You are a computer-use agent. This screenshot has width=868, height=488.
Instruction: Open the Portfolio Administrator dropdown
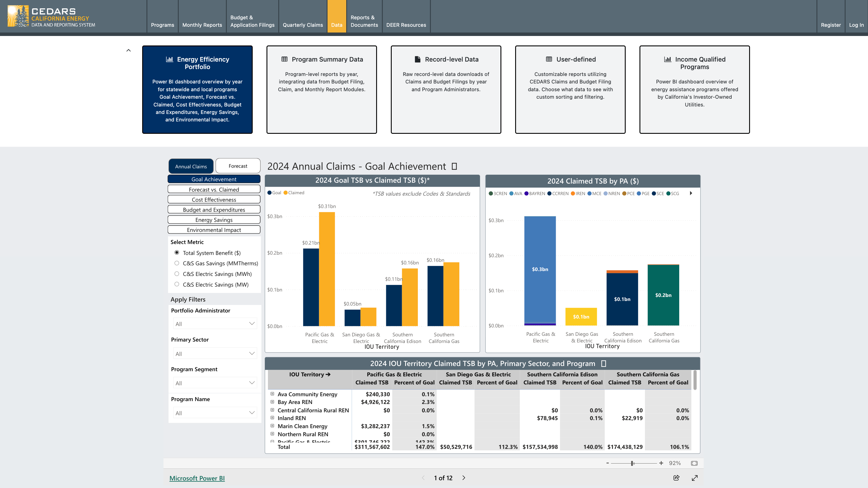tap(215, 324)
